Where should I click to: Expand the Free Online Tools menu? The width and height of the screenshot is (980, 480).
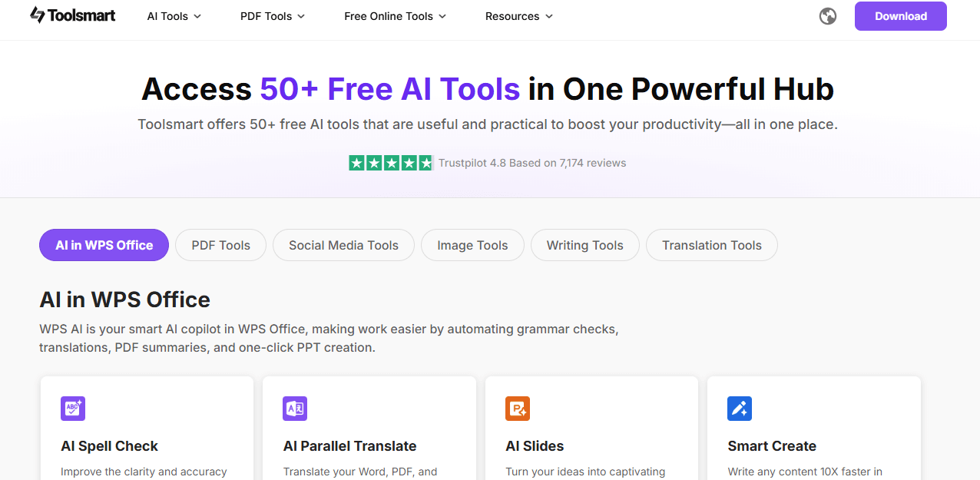396,16
